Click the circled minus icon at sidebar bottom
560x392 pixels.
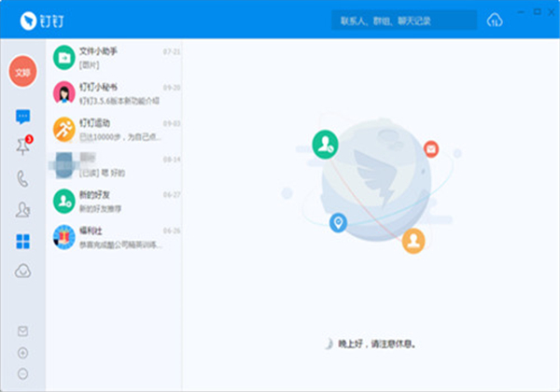point(22,374)
